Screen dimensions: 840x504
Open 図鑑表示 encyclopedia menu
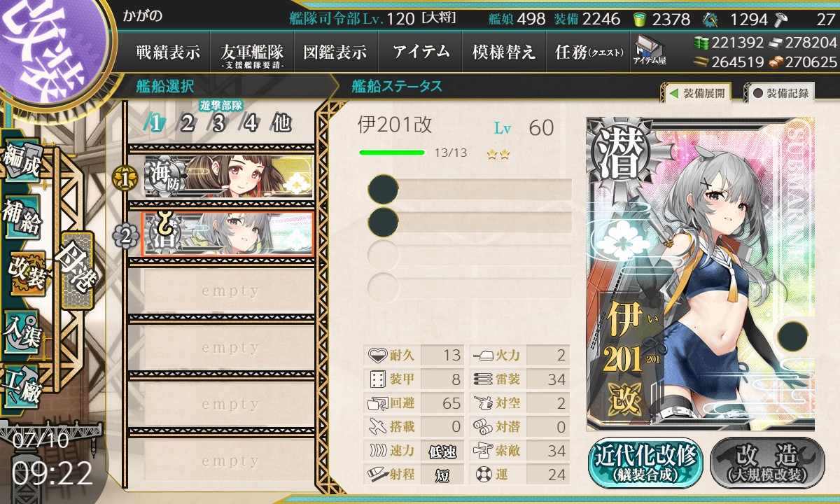pyautogui.click(x=335, y=52)
